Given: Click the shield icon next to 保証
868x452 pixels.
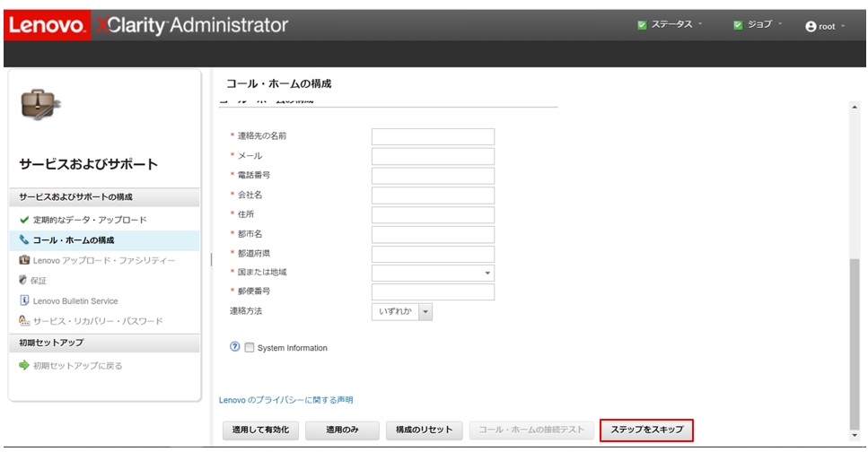Looking at the screenshot, I should pyautogui.click(x=22, y=280).
